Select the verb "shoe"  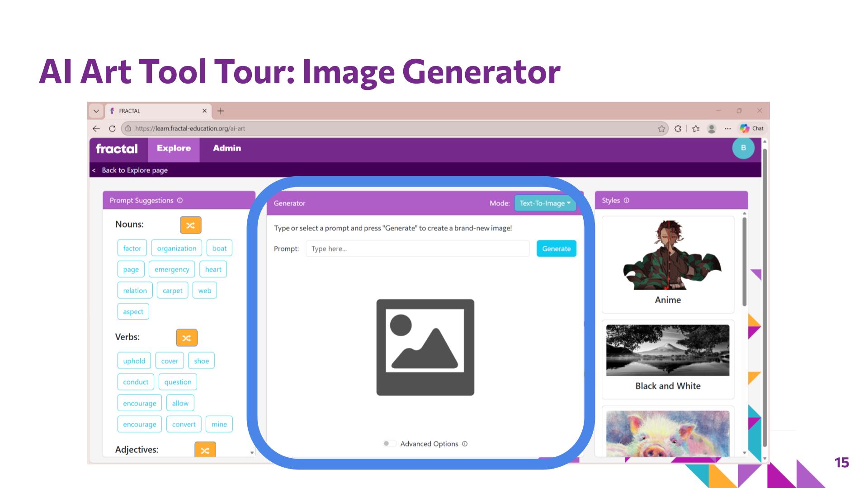pyautogui.click(x=202, y=361)
